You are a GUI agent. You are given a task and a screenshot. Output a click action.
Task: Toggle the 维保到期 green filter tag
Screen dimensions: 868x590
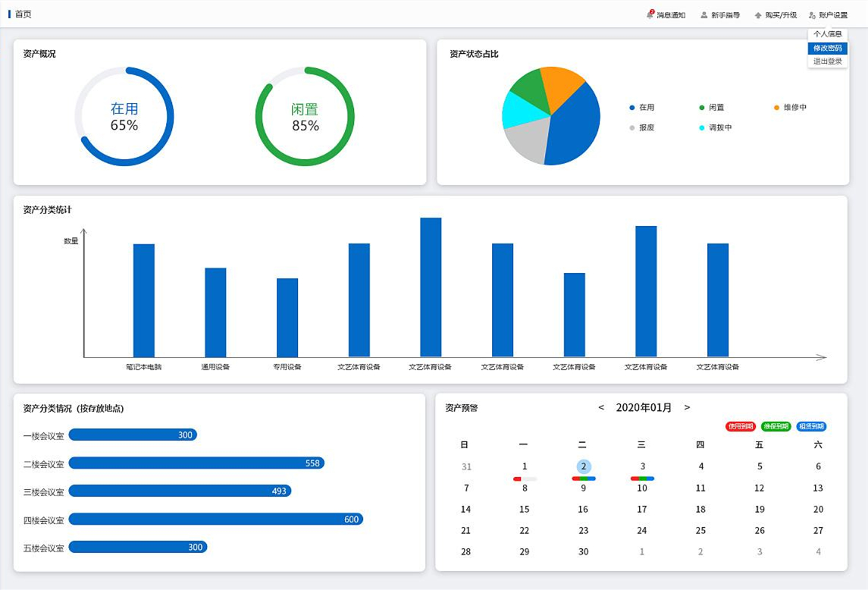(x=776, y=426)
